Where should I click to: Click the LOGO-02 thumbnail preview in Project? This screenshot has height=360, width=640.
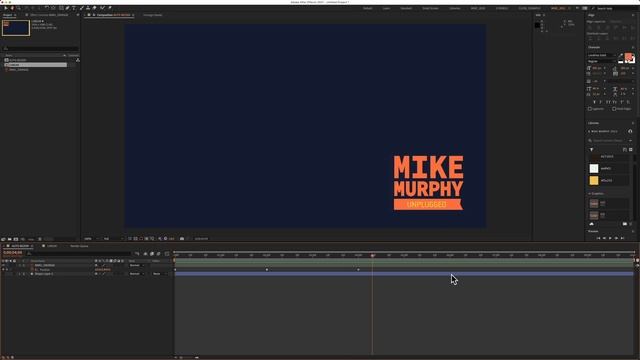point(16,28)
